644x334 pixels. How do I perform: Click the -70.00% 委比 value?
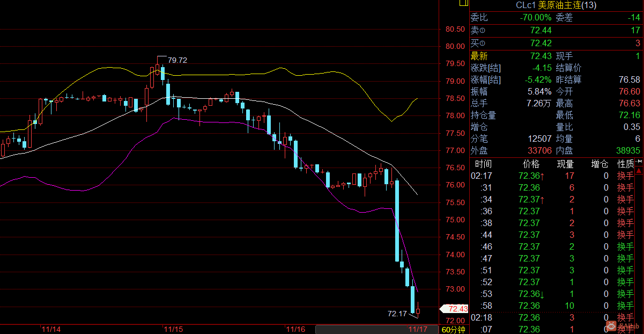tap(535, 18)
